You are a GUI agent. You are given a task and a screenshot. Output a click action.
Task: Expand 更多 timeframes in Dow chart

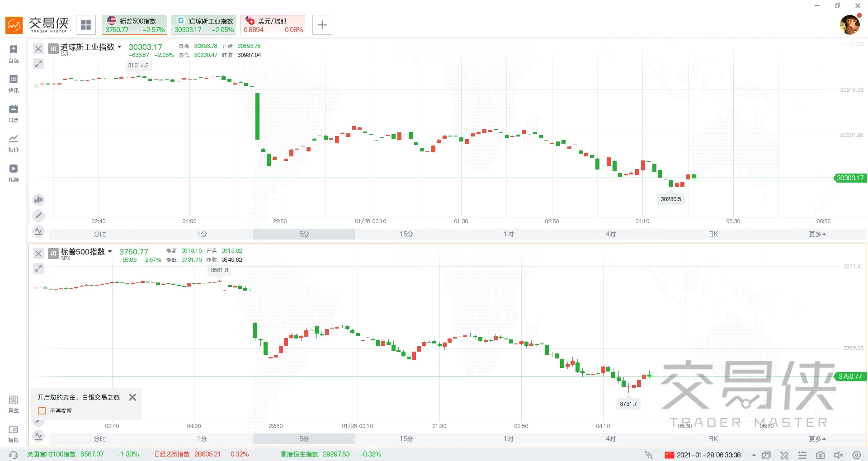[x=817, y=234]
